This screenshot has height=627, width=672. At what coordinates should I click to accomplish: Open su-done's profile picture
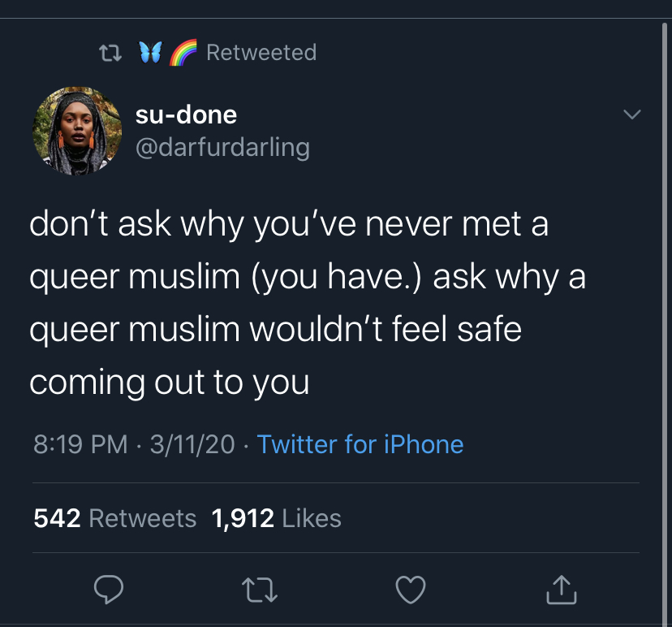pyautogui.click(x=71, y=131)
